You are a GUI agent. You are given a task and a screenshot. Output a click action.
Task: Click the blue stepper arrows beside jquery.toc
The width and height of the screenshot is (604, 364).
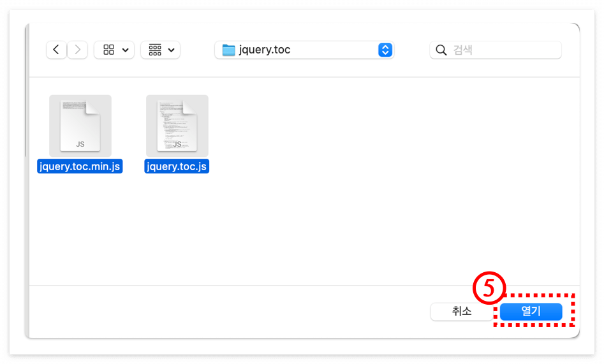point(385,50)
